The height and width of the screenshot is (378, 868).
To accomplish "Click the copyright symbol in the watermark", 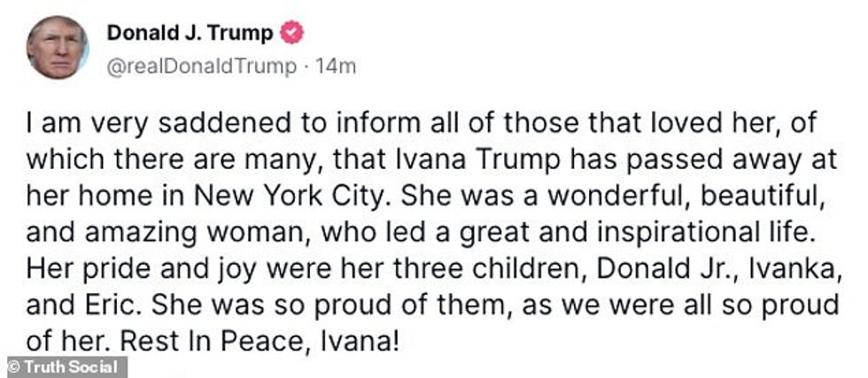I will coord(15,366).
